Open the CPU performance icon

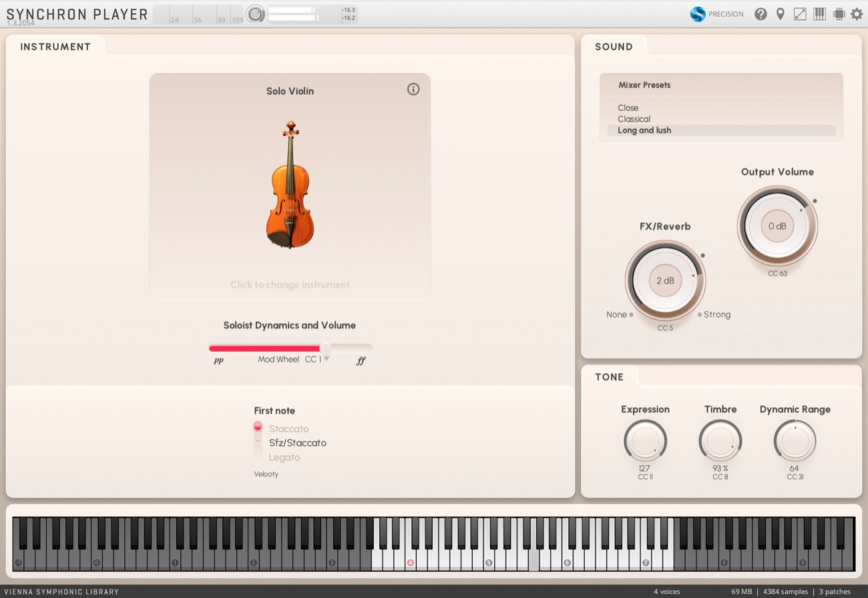839,13
